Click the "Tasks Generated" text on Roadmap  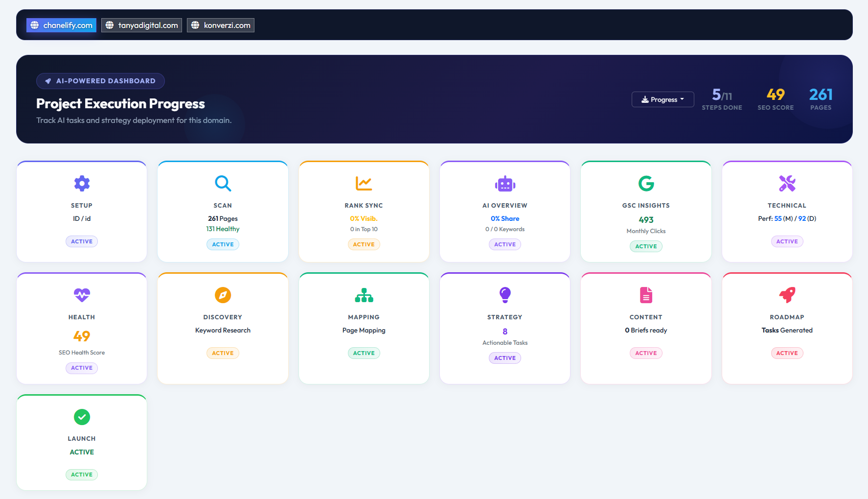787,330
